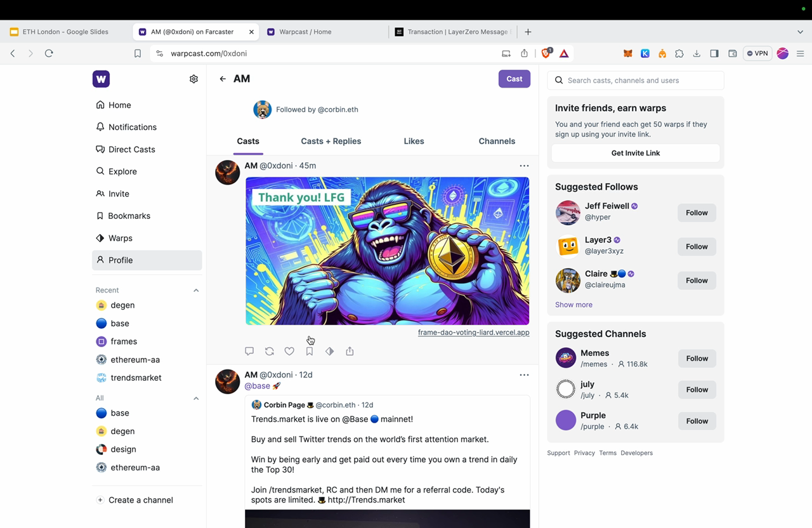Open the Warpcast settings gear

[193, 79]
